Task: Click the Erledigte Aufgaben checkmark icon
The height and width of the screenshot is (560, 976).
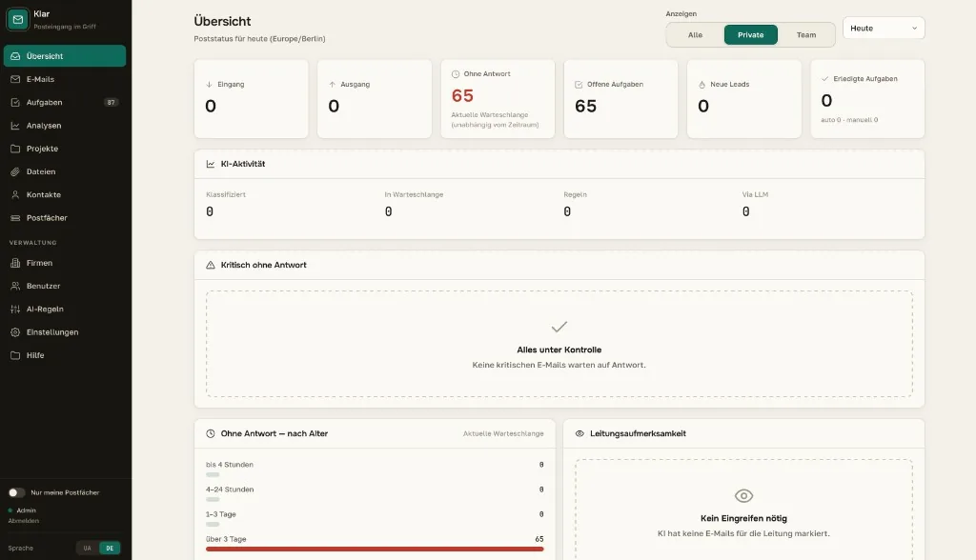Action: point(825,79)
